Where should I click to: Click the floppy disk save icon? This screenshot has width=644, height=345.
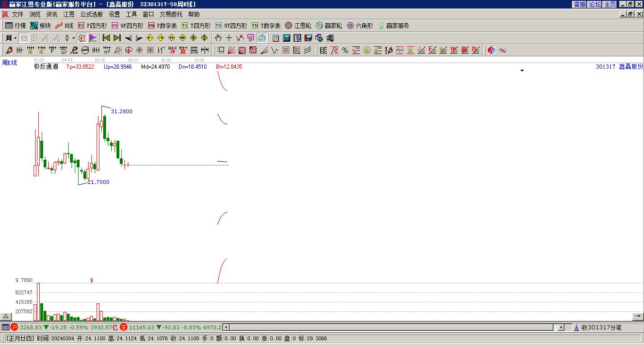(x=308, y=38)
